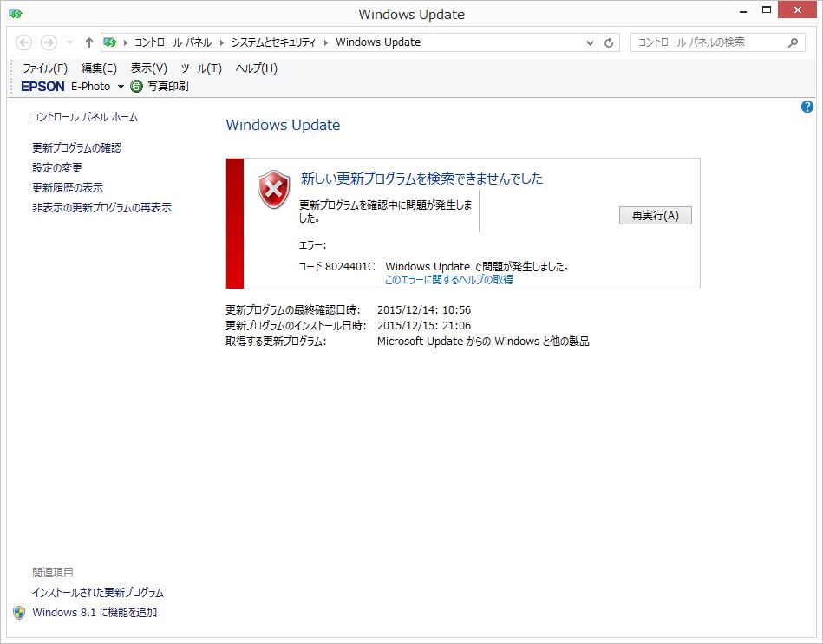The image size is (823, 644).
Task: Expand the address bar history dropdown
Action: (x=590, y=43)
